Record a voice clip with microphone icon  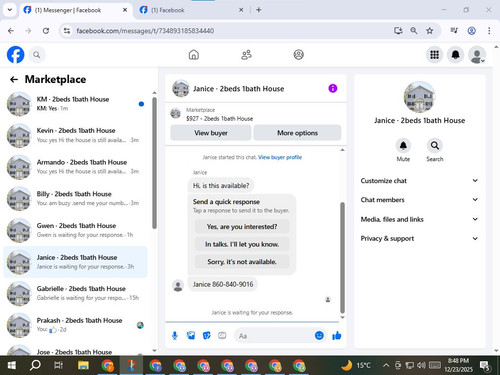pyautogui.click(x=175, y=336)
